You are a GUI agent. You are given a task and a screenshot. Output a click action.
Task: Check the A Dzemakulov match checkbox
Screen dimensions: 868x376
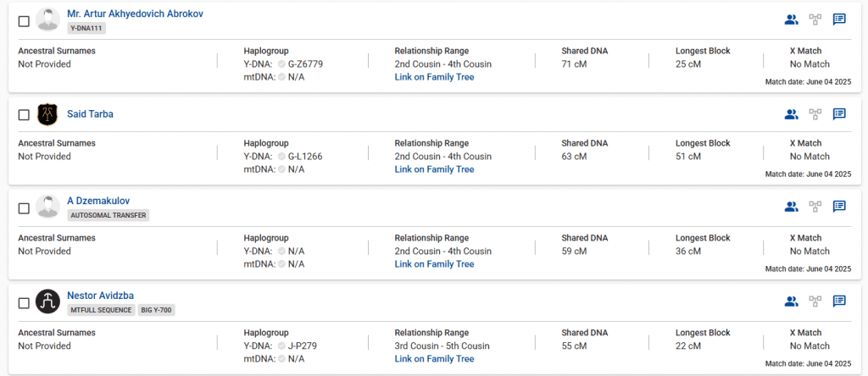coord(24,207)
